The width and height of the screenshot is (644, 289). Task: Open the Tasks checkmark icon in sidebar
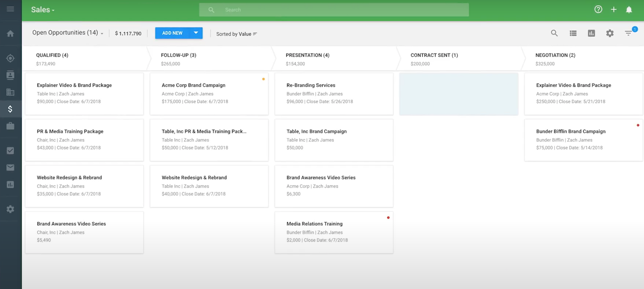click(x=10, y=150)
